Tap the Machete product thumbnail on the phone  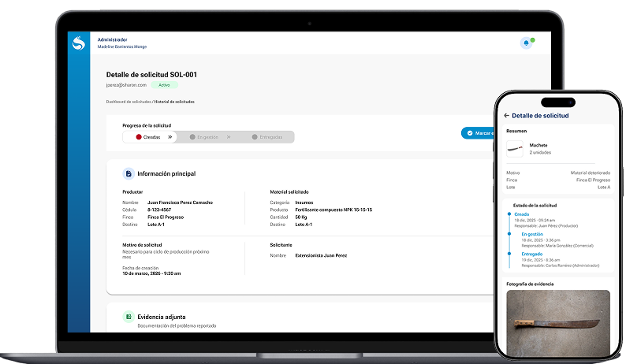[x=515, y=149]
